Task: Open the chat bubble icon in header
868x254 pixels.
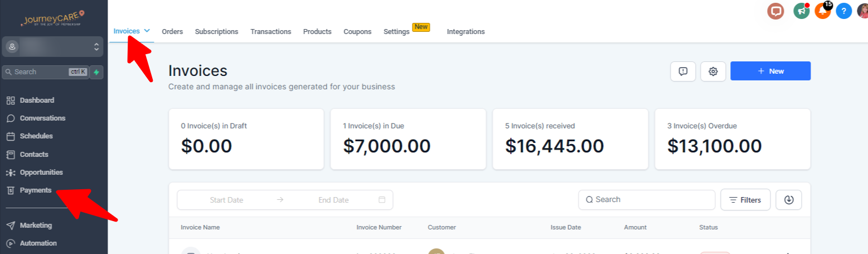Action: click(x=775, y=11)
